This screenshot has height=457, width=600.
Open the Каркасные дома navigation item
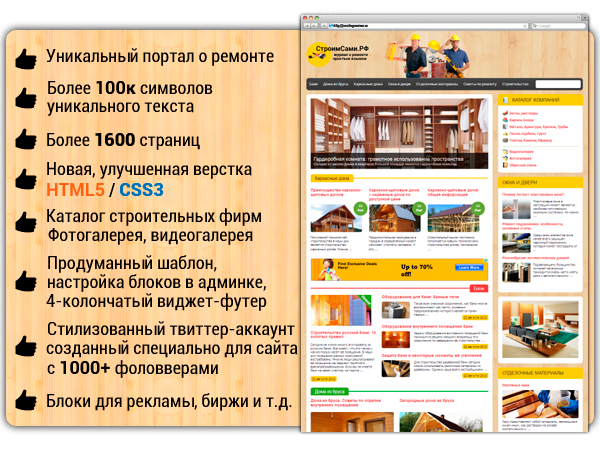coord(368,84)
